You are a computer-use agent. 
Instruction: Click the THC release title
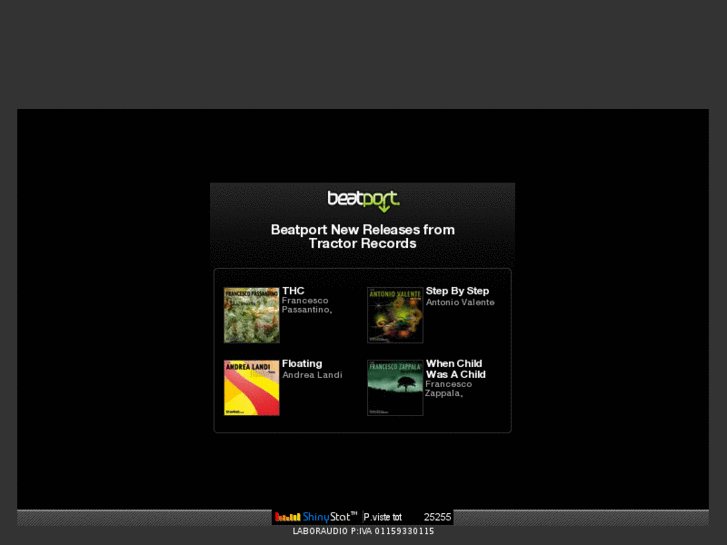point(293,291)
